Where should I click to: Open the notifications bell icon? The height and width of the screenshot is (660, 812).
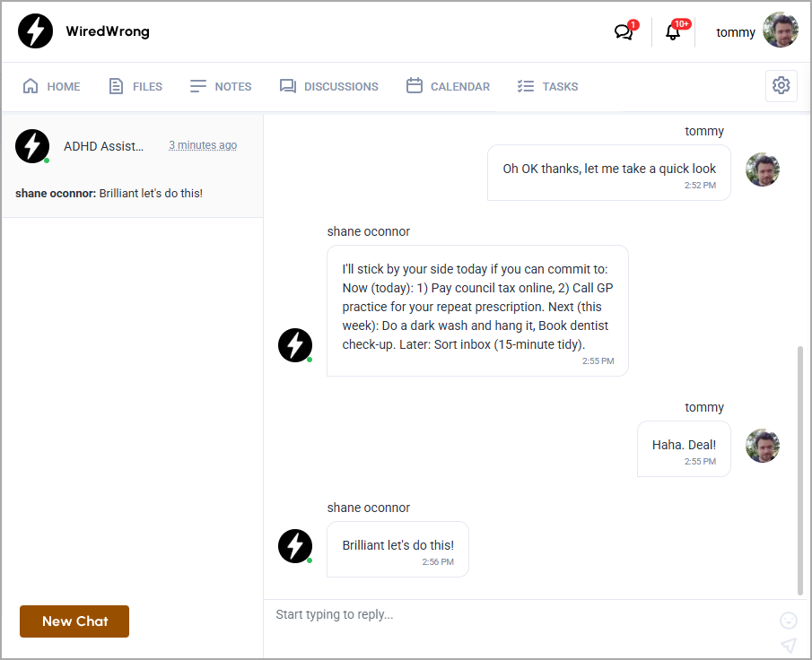coord(673,32)
